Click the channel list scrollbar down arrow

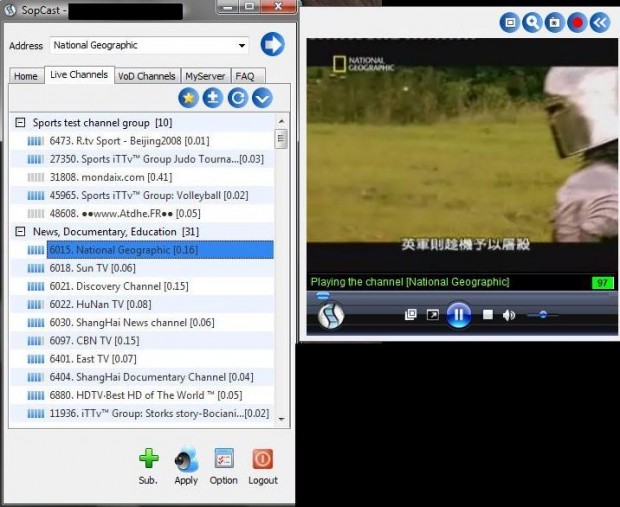[x=281, y=419]
